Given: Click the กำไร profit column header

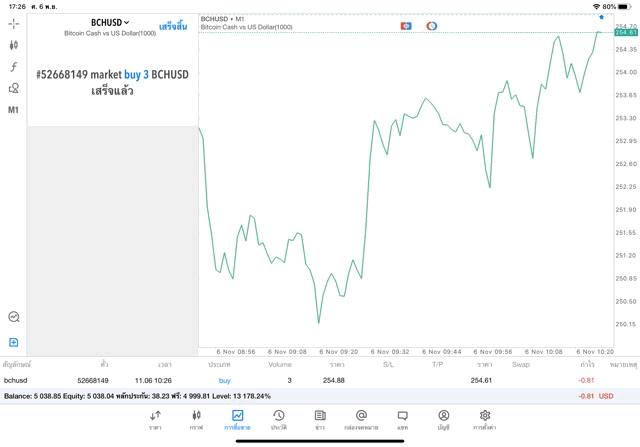Looking at the screenshot, I should click(x=588, y=364).
